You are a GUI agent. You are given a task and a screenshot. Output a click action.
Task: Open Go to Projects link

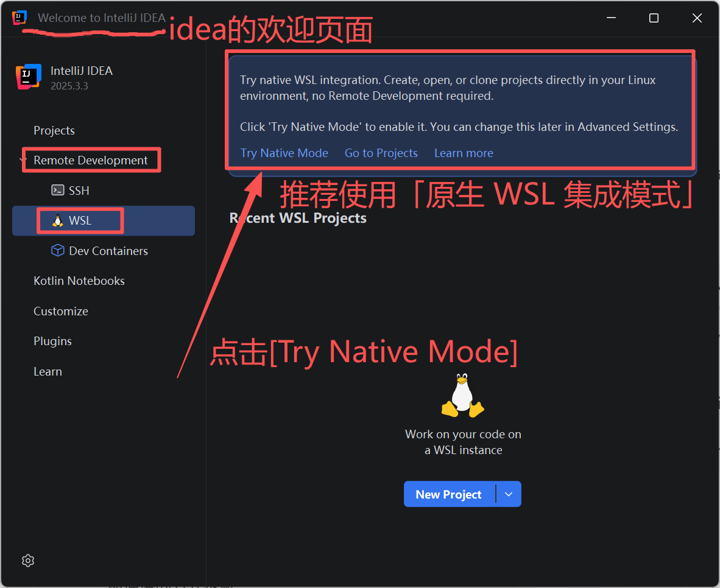(x=381, y=153)
